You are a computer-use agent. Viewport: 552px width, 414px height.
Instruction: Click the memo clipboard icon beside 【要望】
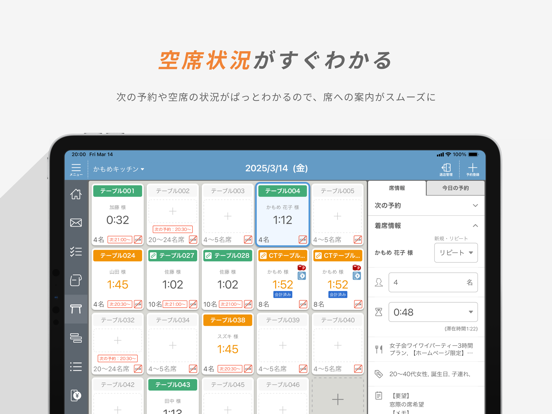pyautogui.click(x=379, y=396)
